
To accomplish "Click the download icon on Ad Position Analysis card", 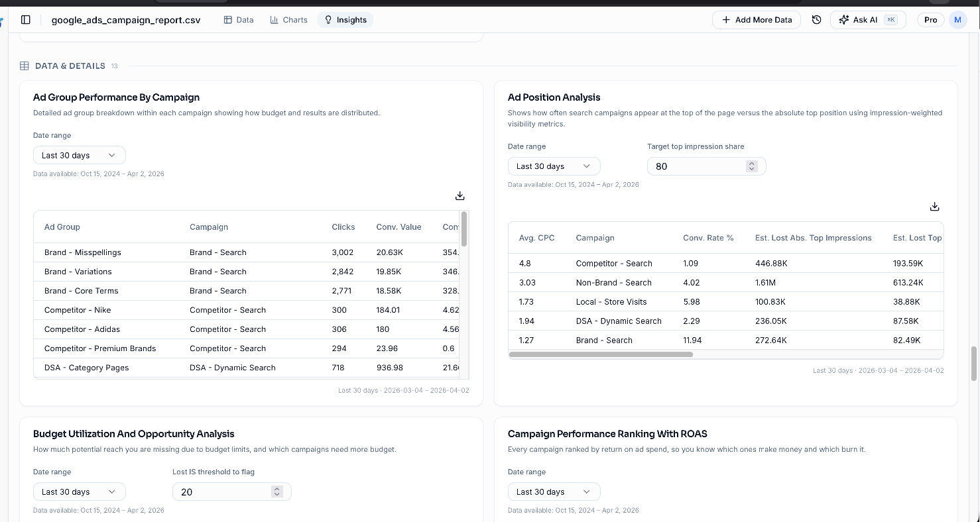I will [x=934, y=206].
